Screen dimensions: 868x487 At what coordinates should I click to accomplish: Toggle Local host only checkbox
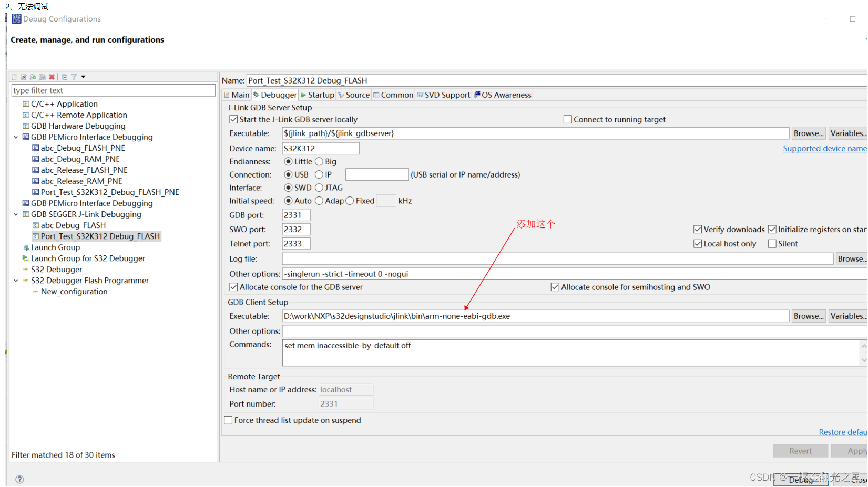pyautogui.click(x=698, y=244)
